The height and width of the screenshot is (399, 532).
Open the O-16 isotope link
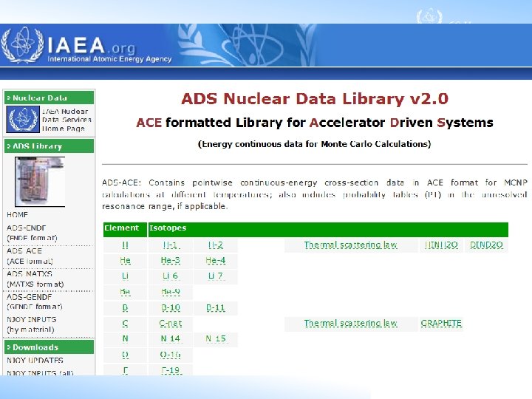pyautogui.click(x=171, y=355)
